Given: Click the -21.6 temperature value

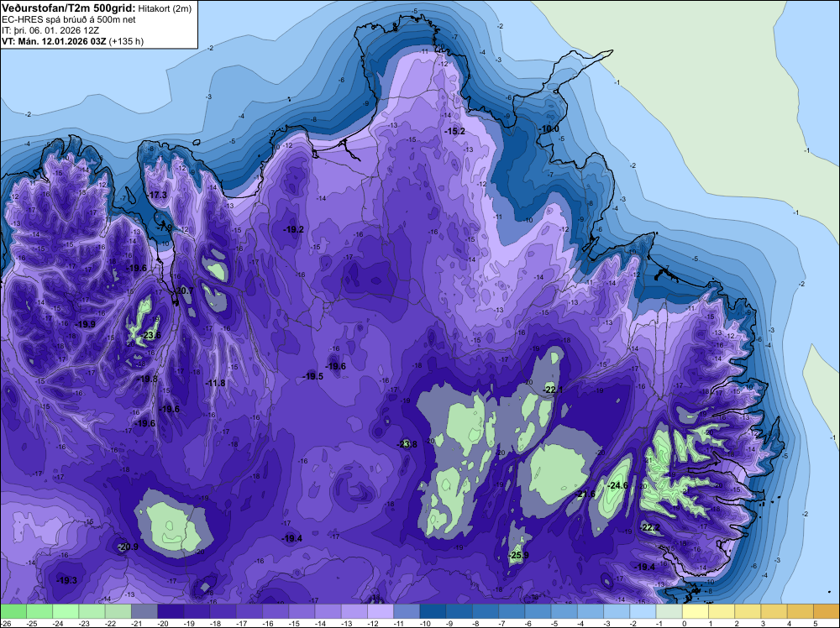Looking at the screenshot, I should (585, 495).
